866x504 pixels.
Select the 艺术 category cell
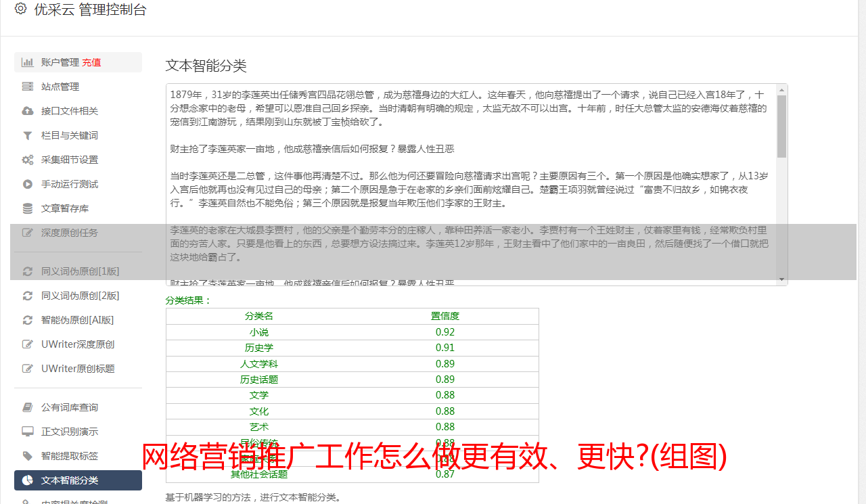click(x=259, y=427)
